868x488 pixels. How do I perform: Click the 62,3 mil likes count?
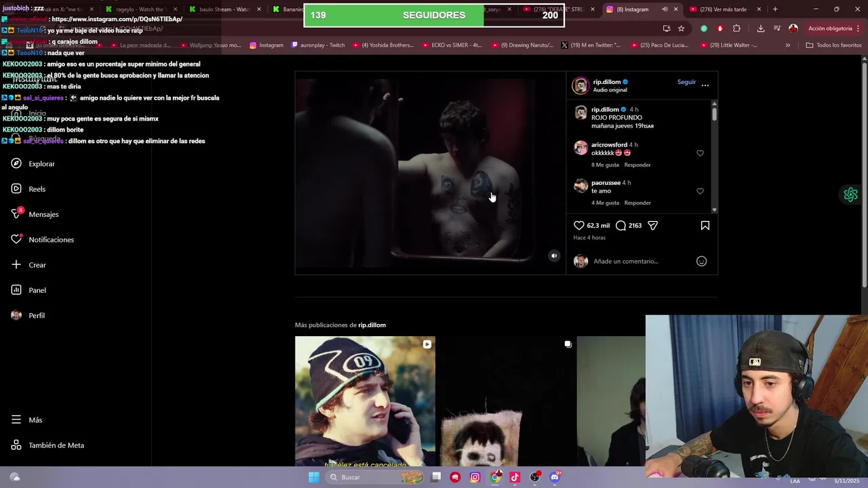pos(598,226)
